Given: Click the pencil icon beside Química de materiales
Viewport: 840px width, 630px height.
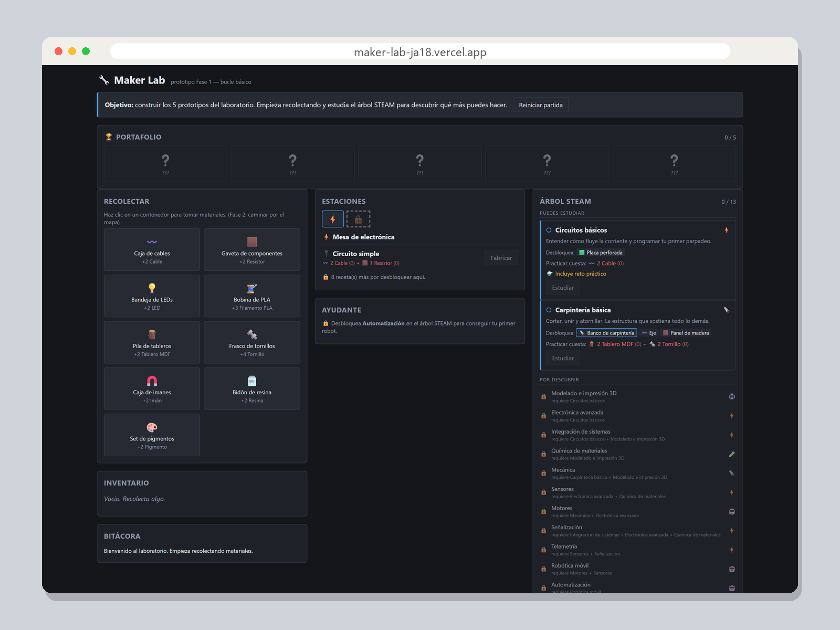Looking at the screenshot, I should click(x=732, y=454).
